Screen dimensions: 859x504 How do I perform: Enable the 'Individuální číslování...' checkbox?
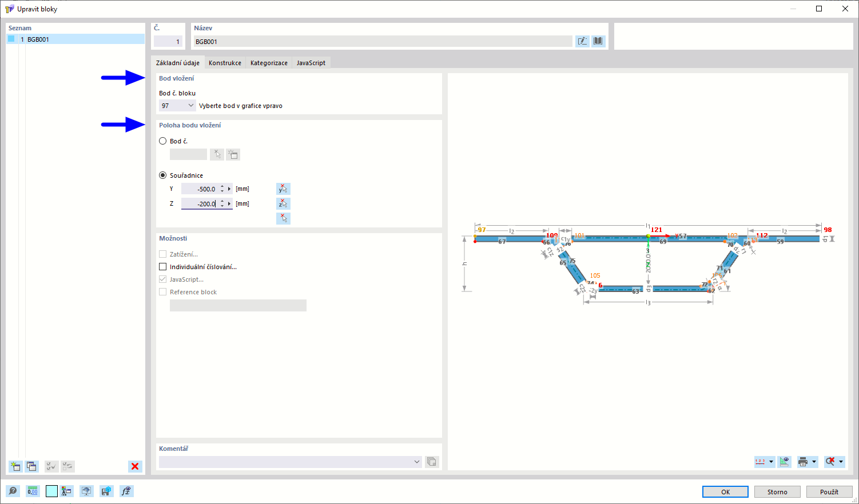click(163, 267)
